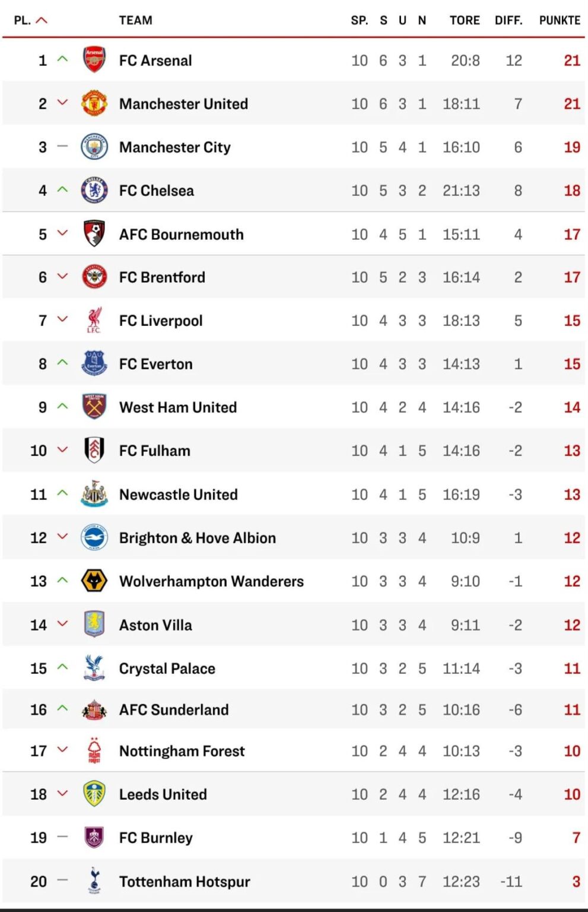Click the red chevron next to Nottingham Forest

coord(62,750)
